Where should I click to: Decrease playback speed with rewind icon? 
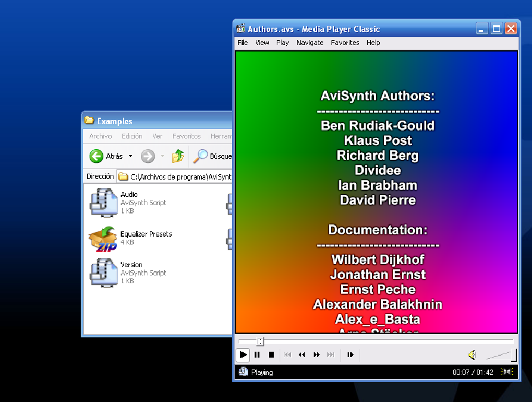[301, 355]
